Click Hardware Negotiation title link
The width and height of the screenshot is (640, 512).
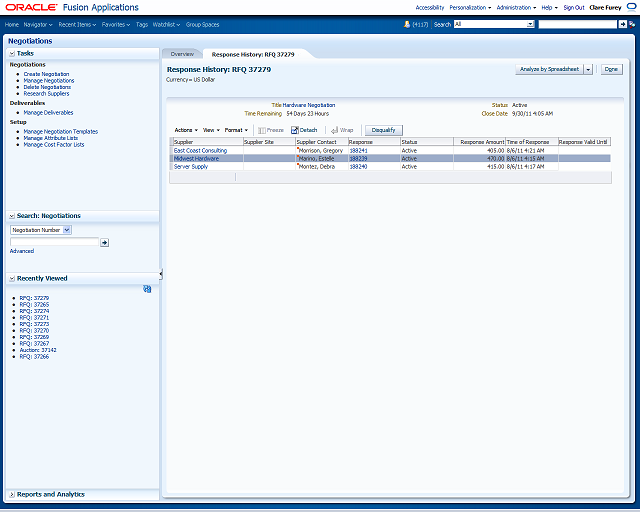[x=309, y=105]
